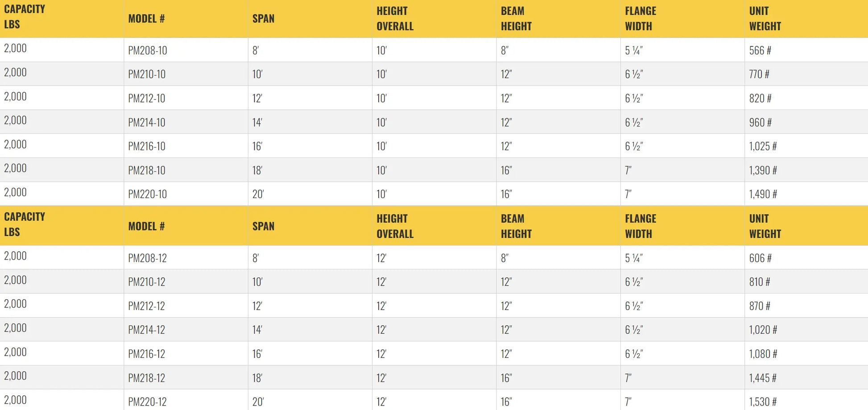Click model PM214-12

pos(147,330)
